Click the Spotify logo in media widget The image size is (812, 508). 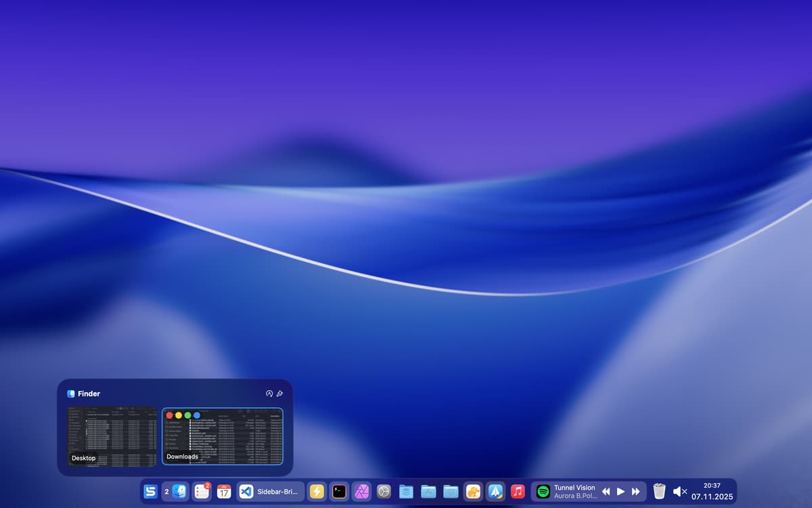[x=543, y=492]
